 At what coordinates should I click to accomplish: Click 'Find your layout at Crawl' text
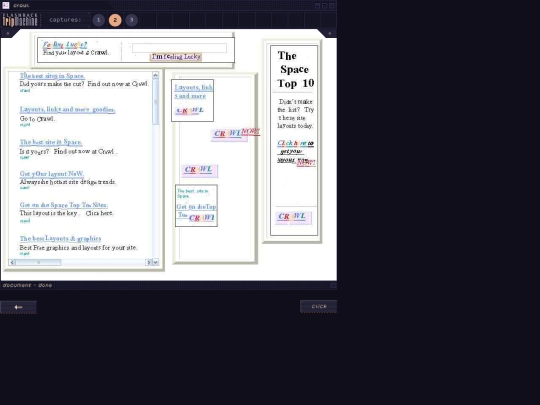click(x=76, y=53)
